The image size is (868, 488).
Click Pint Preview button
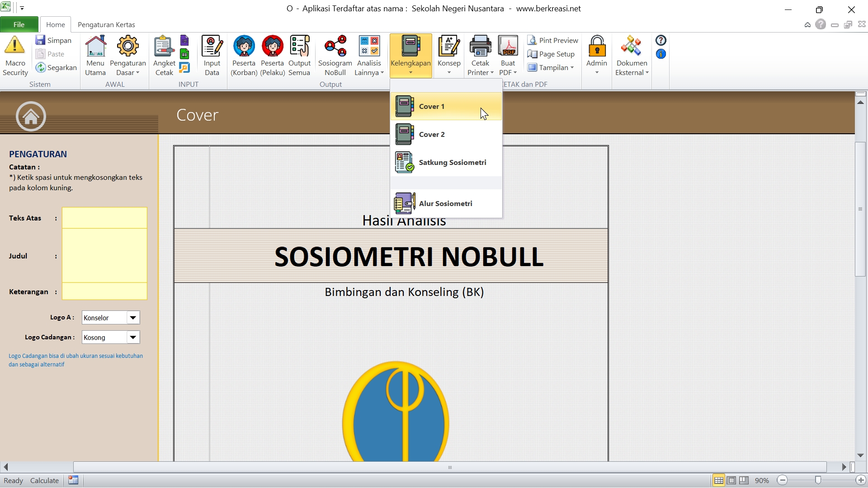553,40
